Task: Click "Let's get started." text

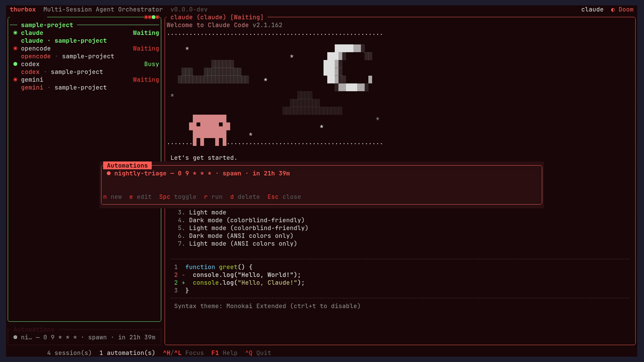Action: pyautogui.click(x=204, y=158)
